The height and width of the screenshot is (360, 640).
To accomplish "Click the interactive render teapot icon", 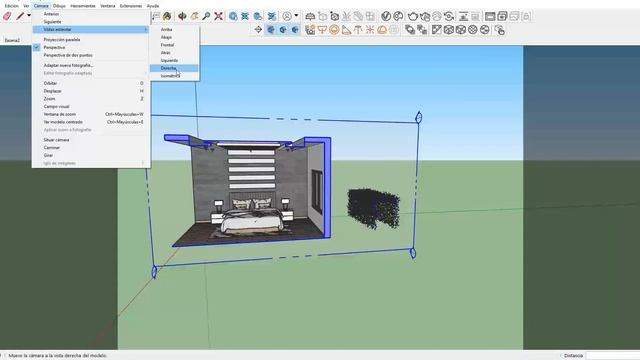I will point(425,16).
